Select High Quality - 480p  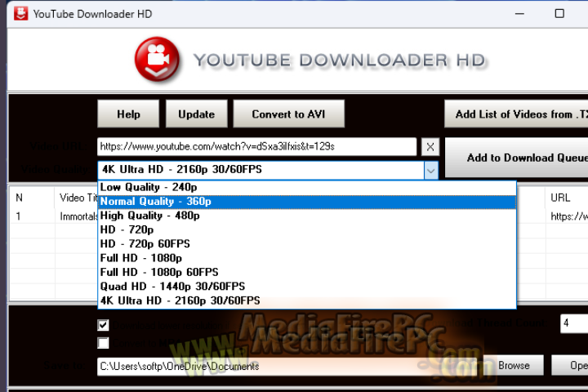[307, 216]
